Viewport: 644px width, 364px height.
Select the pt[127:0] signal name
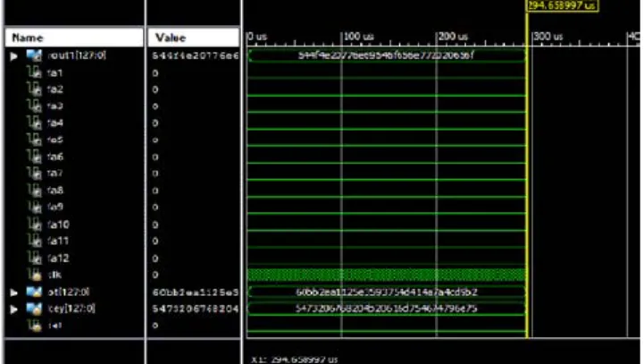[x=69, y=292]
